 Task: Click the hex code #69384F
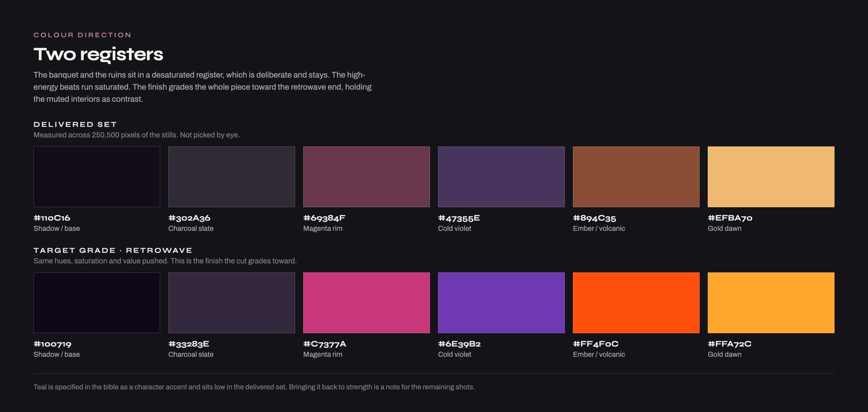(x=324, y=218)
